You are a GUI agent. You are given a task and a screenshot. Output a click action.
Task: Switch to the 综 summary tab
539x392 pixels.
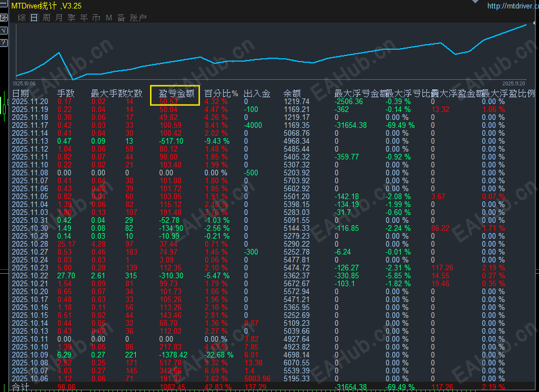tap(22, 18)
